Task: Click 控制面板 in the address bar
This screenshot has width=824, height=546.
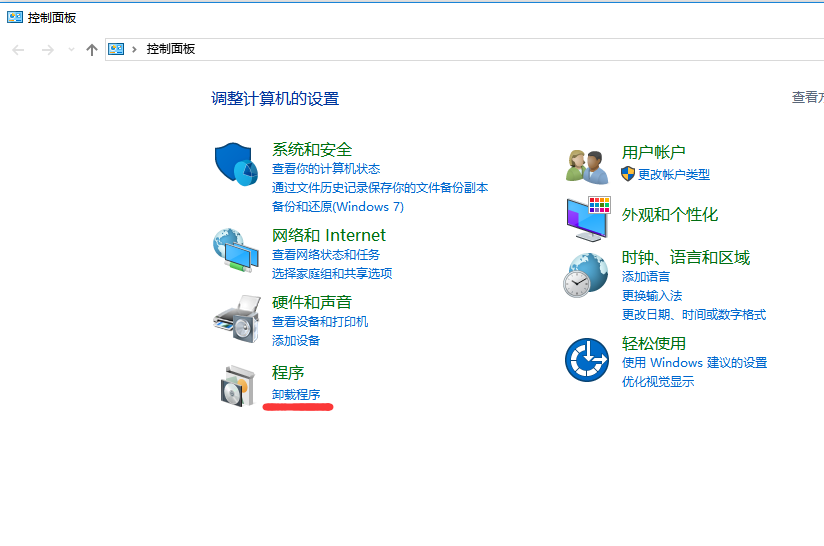Action: (171, 49)
